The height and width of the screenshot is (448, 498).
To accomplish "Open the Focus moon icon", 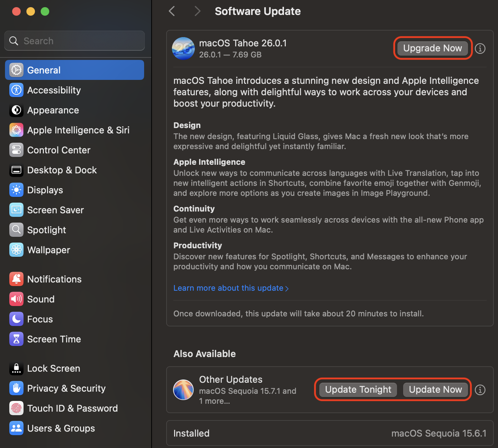I will tap(16, 319).
